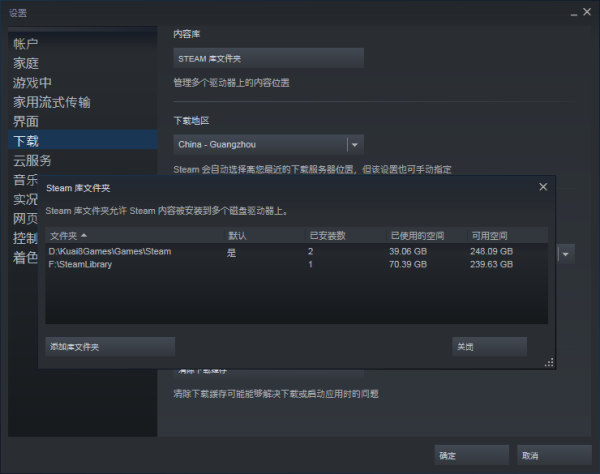Click the sort arrow next to 文件夹
Screen dimensions: 600x474
coord(84,235)
